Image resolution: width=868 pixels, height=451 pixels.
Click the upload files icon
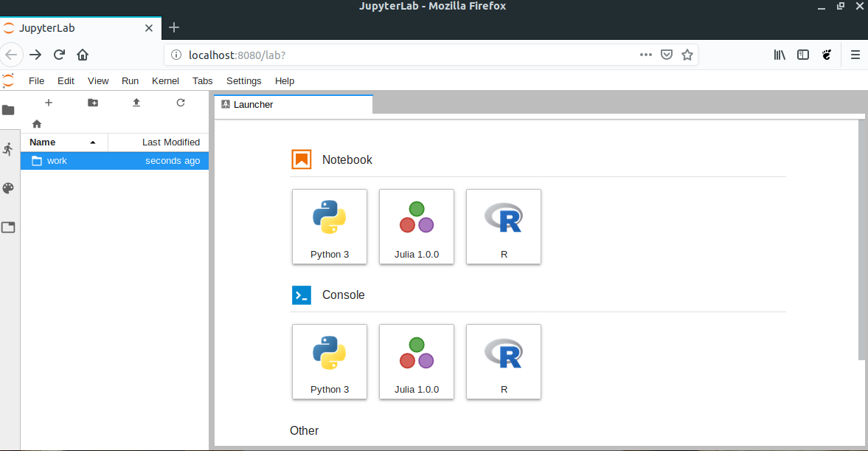(136, 103)
